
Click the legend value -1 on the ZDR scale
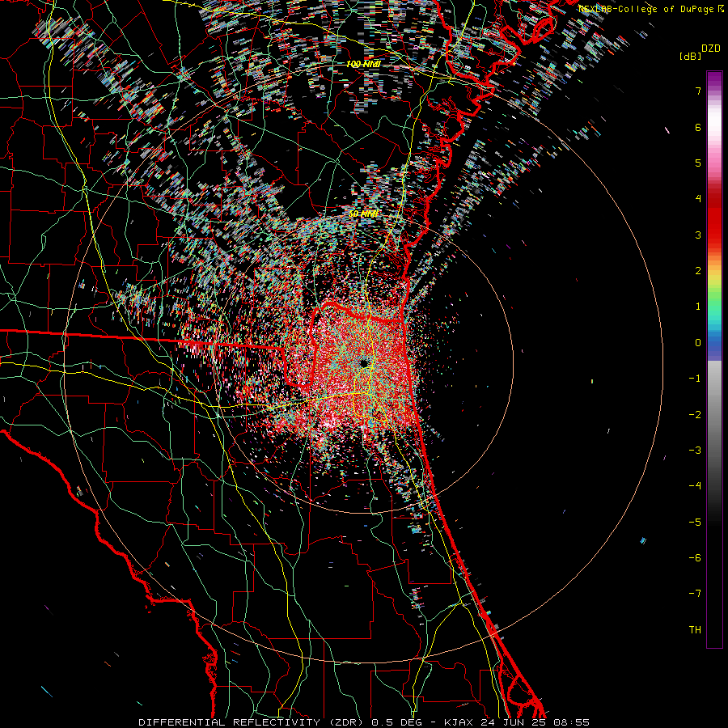[695, 379]
